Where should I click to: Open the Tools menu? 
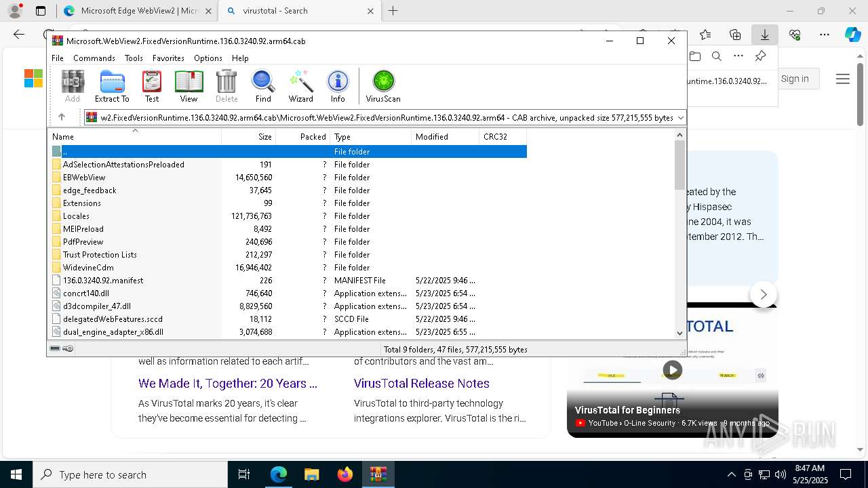point(134,58)
